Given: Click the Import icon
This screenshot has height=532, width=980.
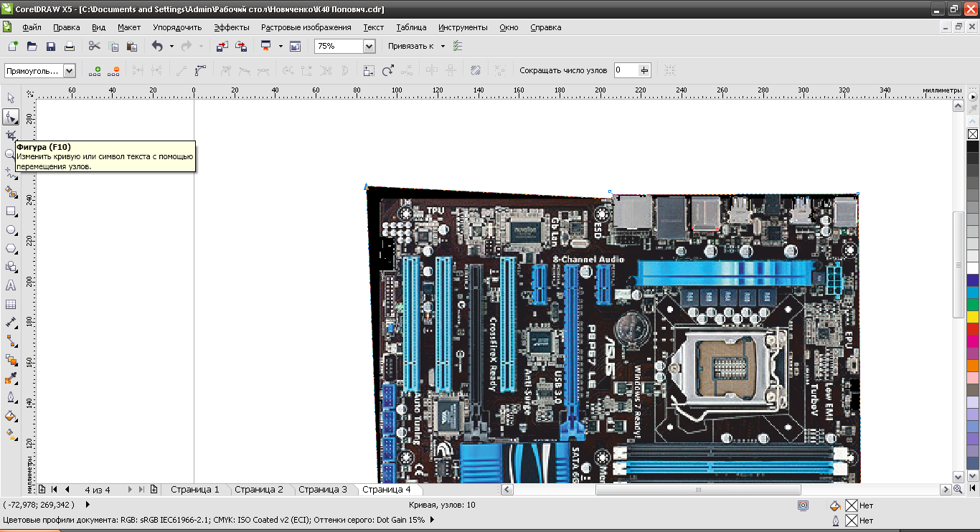Looking at the screenshot, I should 222,46.
